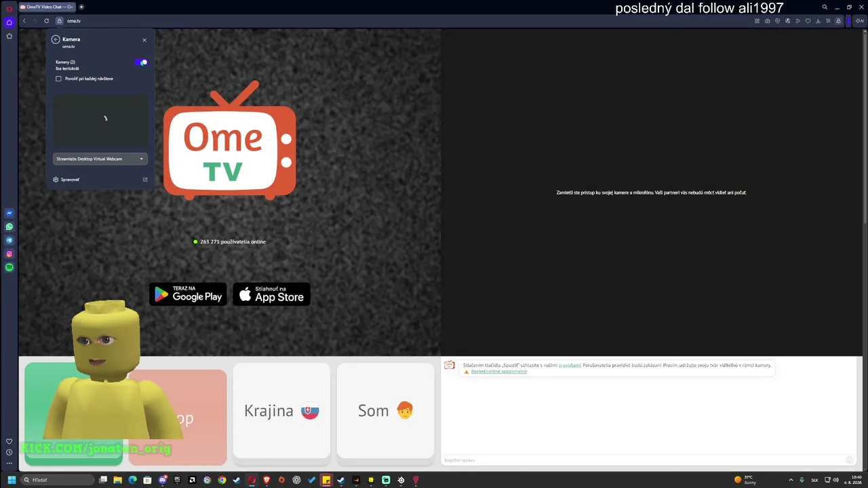868x488 pixels.
Task: Open WhatsApp in the Opera sidebar
Action: pos(9,227)
